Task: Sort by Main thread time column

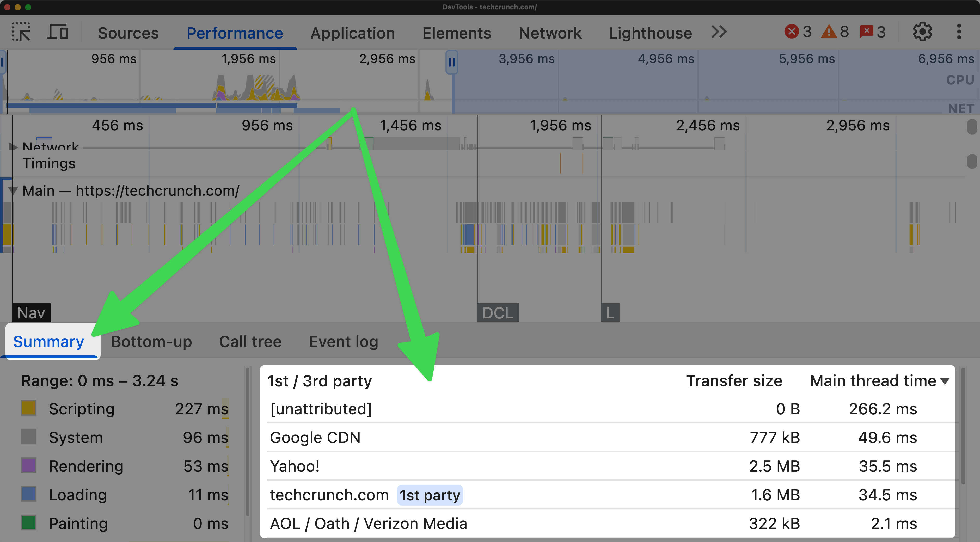Action: point(880,381)
